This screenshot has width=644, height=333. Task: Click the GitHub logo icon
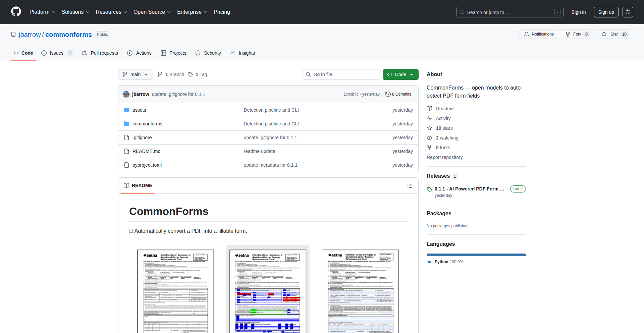16,12
